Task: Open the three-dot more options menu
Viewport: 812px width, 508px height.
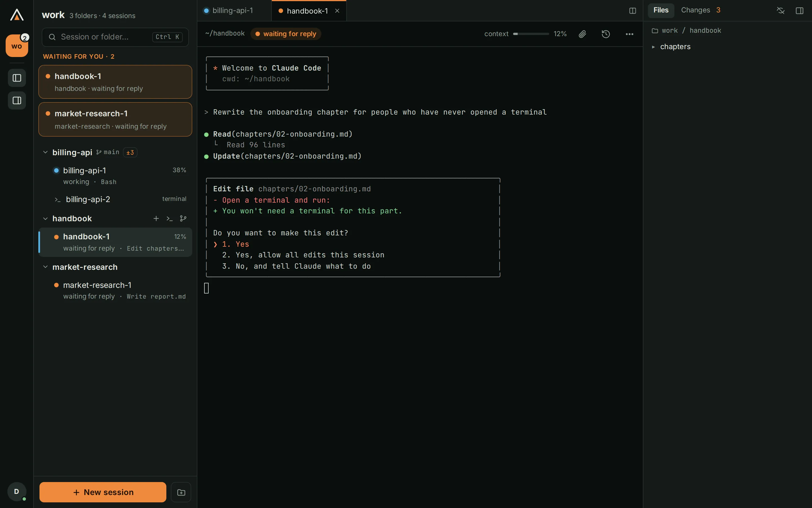Action: (630, 34)
